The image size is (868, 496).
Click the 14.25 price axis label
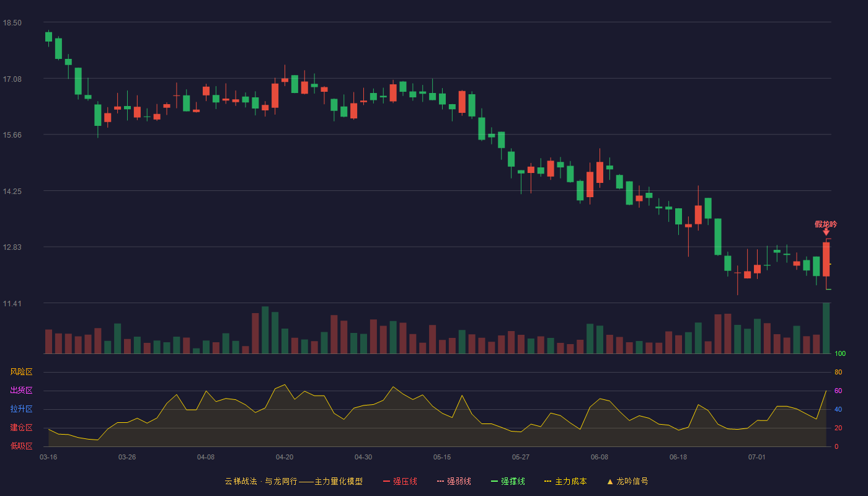pyautogui.click(x=12, y=192)
